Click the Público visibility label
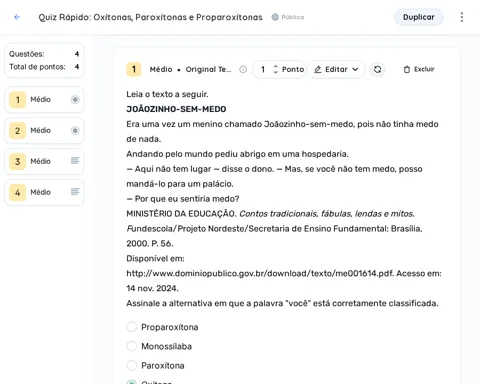This screenshot has width=480, height=384. click(x=293, y=17)
